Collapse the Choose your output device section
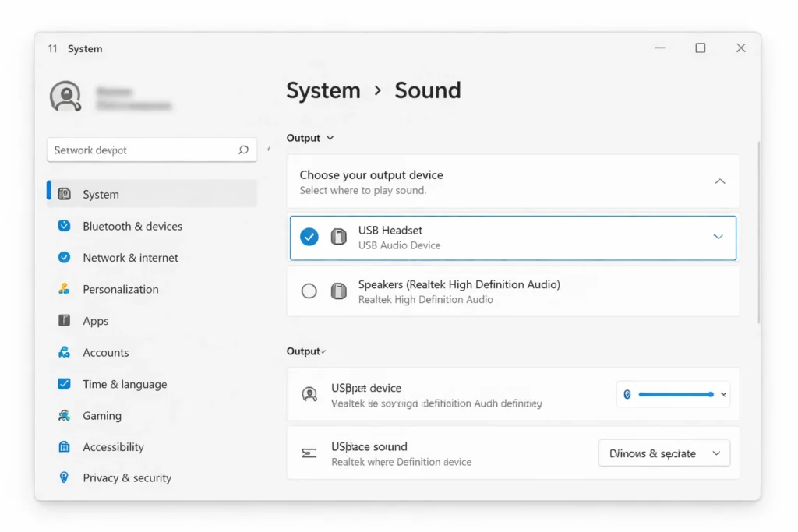The image size is (798, 532). point(719,181)
